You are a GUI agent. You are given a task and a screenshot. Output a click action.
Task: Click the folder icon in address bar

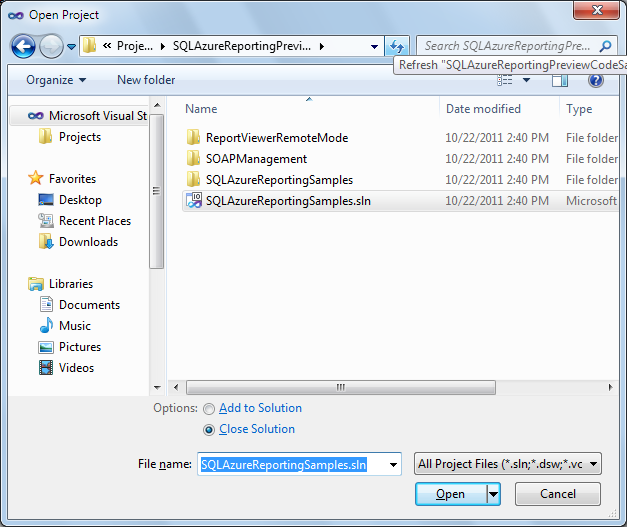click(x=90, y=45)
